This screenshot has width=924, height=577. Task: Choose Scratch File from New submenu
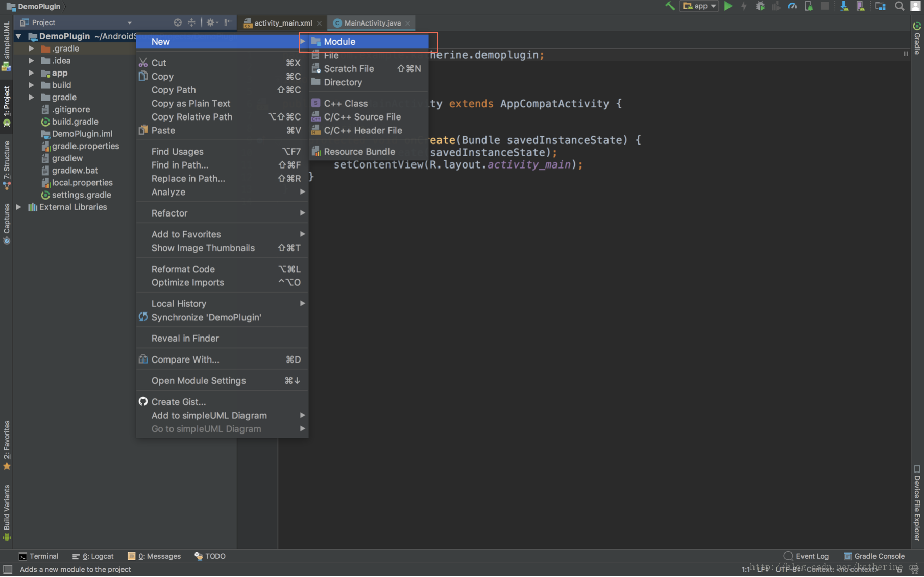click(369, 69)
